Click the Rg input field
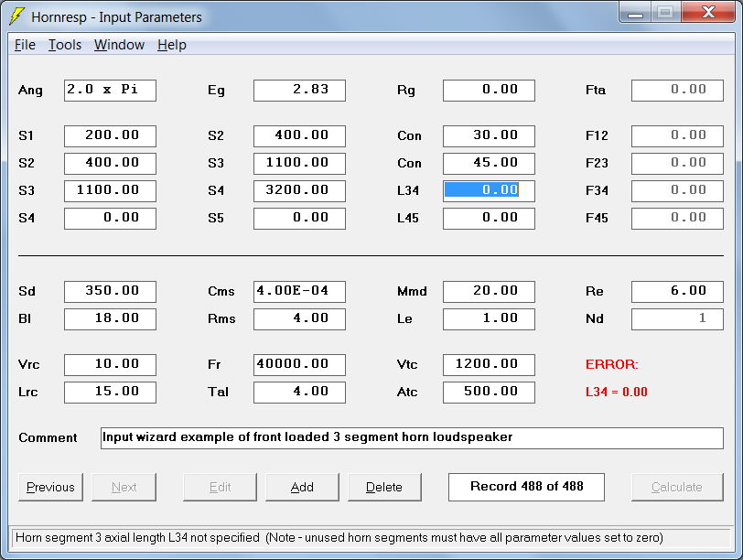The height and width of the screenshot is (560, 743). tap(489, 90)
